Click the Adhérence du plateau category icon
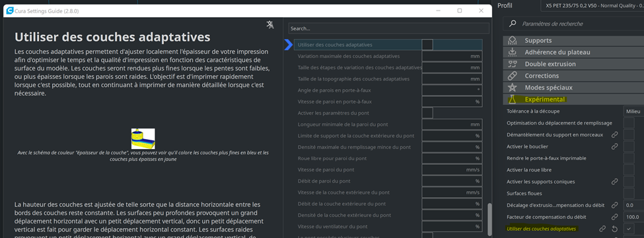The height and width of the screenshot is (238, 644). click(512, 52)
